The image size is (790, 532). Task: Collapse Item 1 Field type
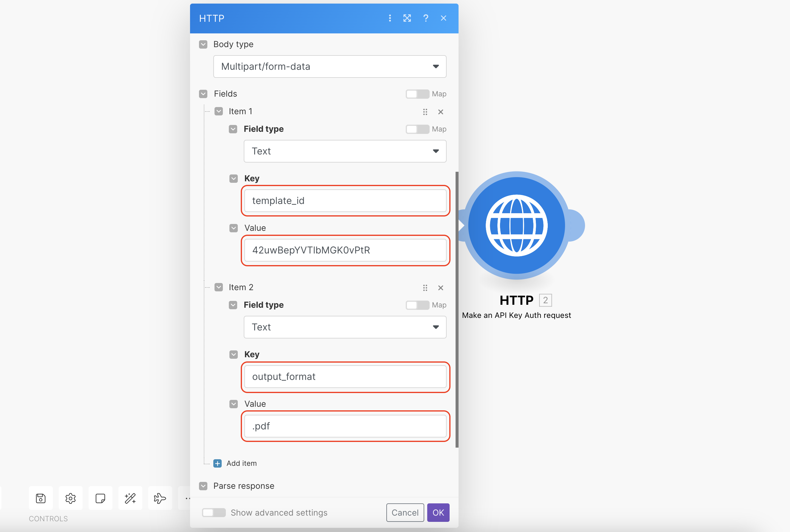233,129
